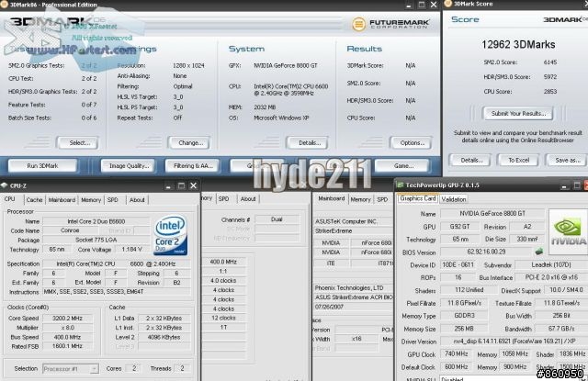Click the Bandwidth field 67.7 GB/s
This screenshot has width=588, height=381.
[x=561, y=329]
